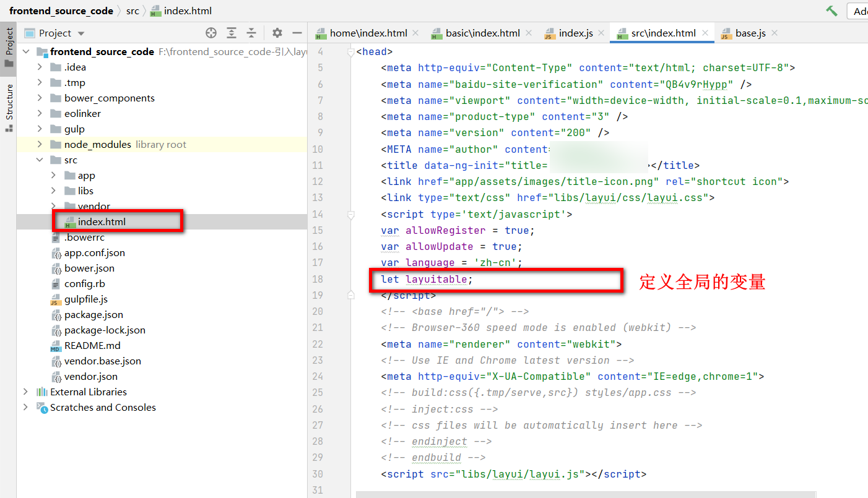Screen dimensions: 868x498
Task: Toggle the head tag fold marker on line 4
Action: 351,52
